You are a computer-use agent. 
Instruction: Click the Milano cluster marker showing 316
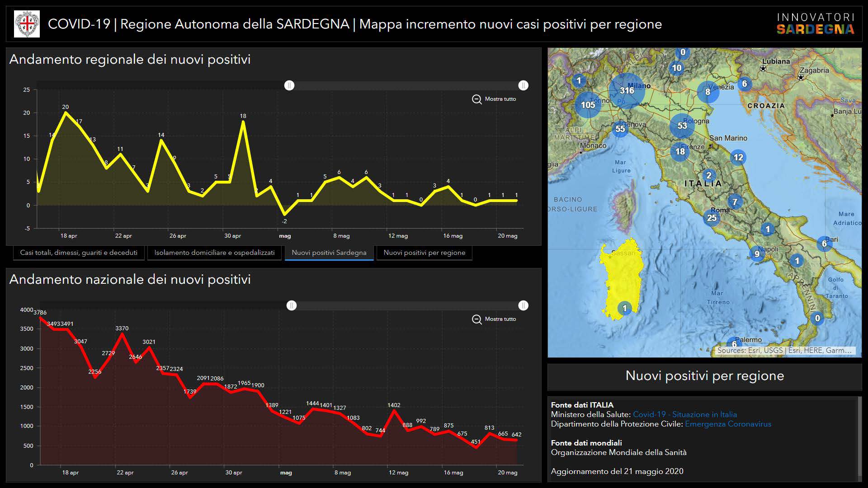pos(627,90)
